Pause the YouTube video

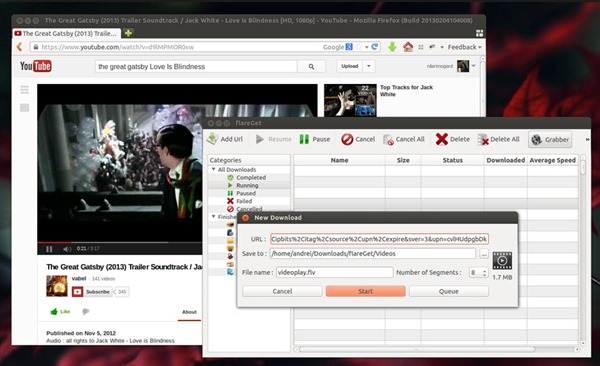(49, 249)
